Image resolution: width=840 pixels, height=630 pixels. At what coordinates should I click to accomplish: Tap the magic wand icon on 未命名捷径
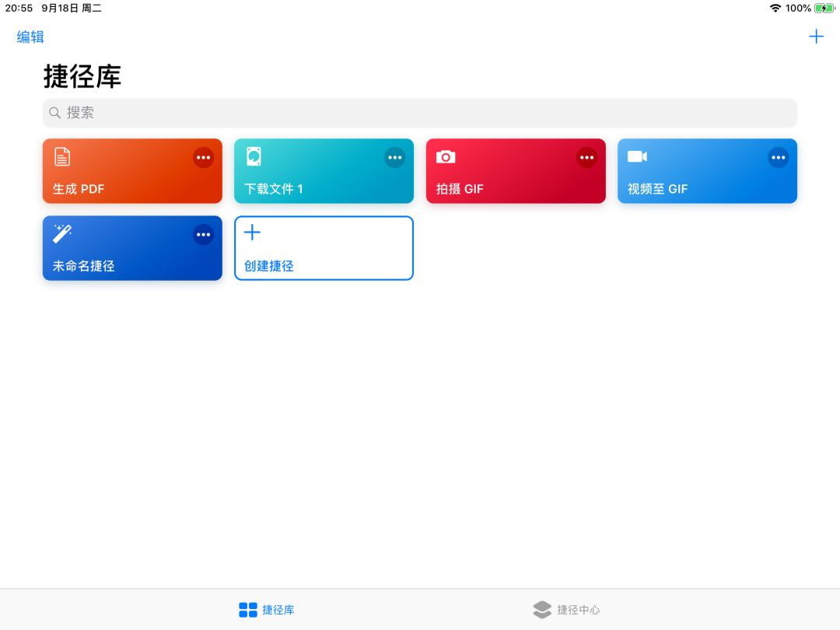pos(61,234)
